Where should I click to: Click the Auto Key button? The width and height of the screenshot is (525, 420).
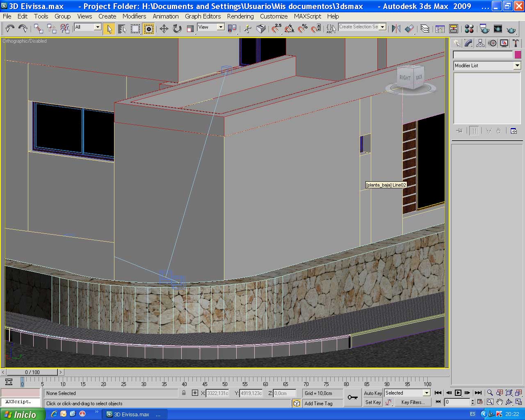tap(373, 393)
